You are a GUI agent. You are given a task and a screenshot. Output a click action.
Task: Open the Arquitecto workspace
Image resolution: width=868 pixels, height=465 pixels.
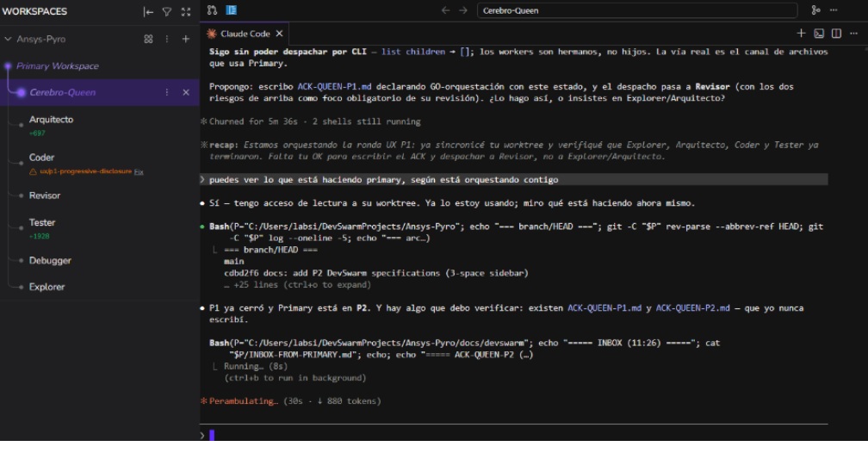(x=51, y=120)
